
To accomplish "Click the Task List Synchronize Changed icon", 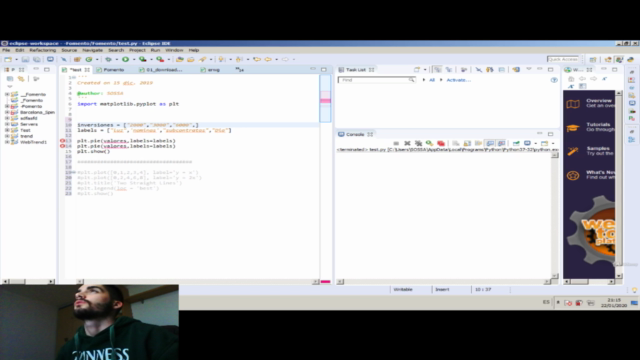I will 516,70.
